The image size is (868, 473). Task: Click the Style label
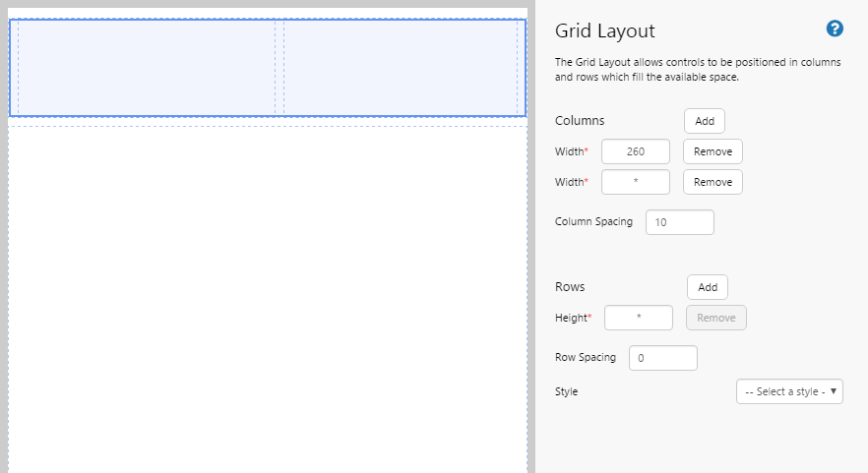[566, 391]
